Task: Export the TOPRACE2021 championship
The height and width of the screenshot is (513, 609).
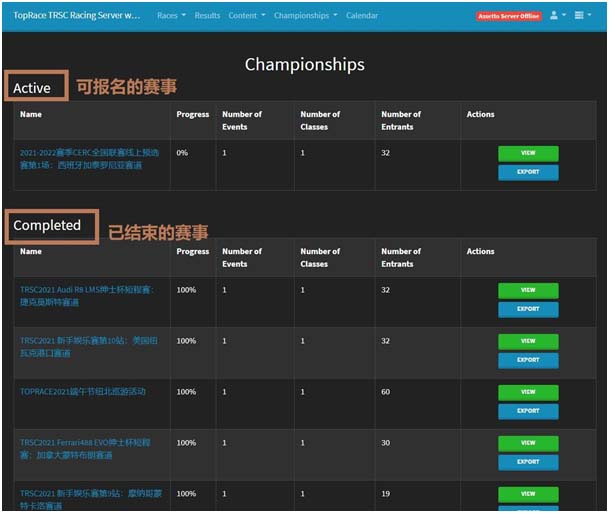Action: tap(528, 411)
